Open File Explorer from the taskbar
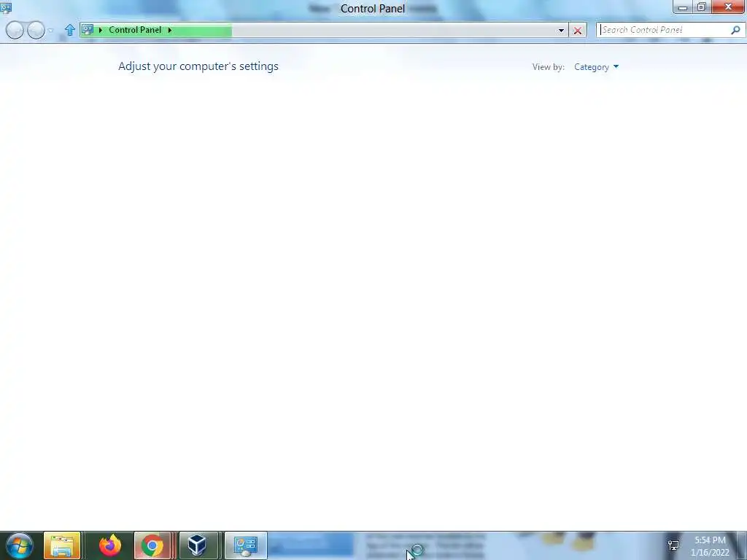Image resolution: width=747 pixels, height=560 pixels. tap(62, 545)
